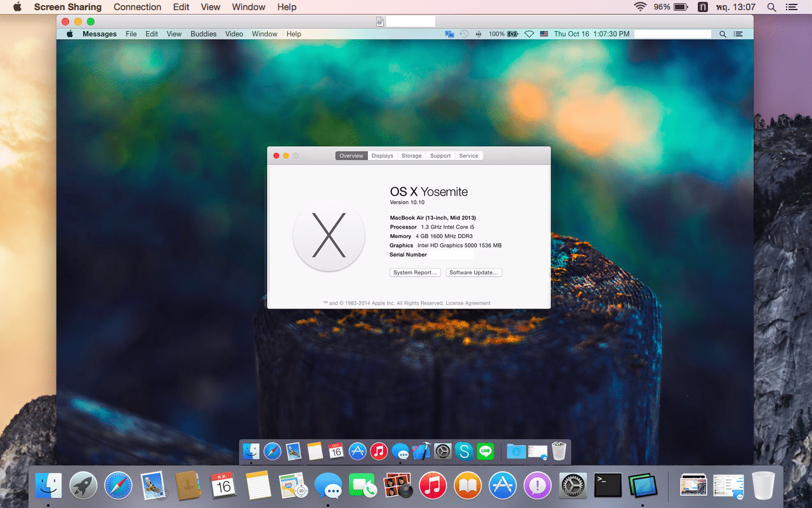The image size is (812, 508).
Task: Switch to Storage tab
Action: click(412, 156)
